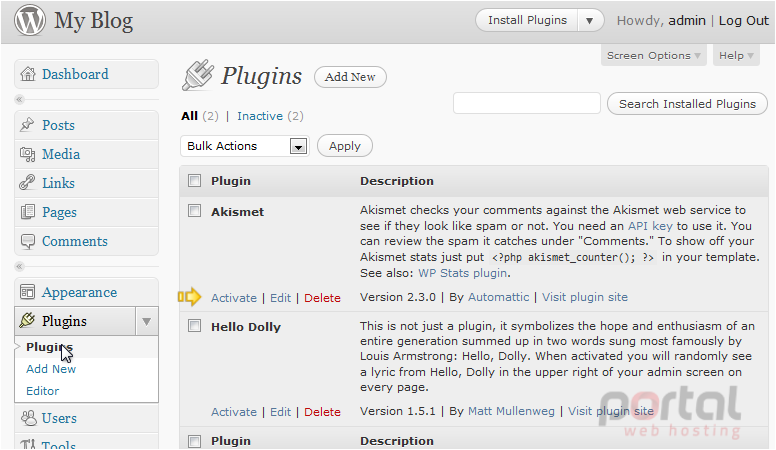Viewport: 776px width, 450px height.
Task: Open the Bulk Actions dropdown
Action: tap(245, 146)
